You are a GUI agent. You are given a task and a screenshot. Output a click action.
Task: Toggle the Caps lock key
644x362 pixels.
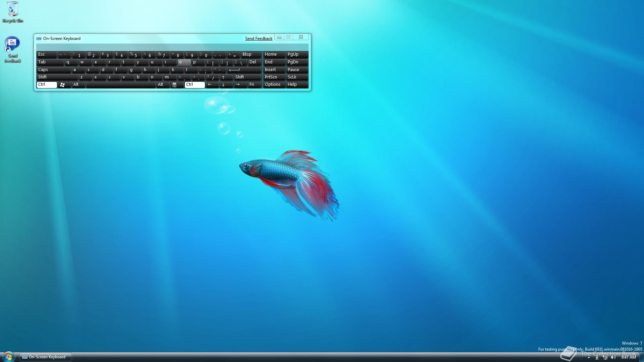coord(54,70)
